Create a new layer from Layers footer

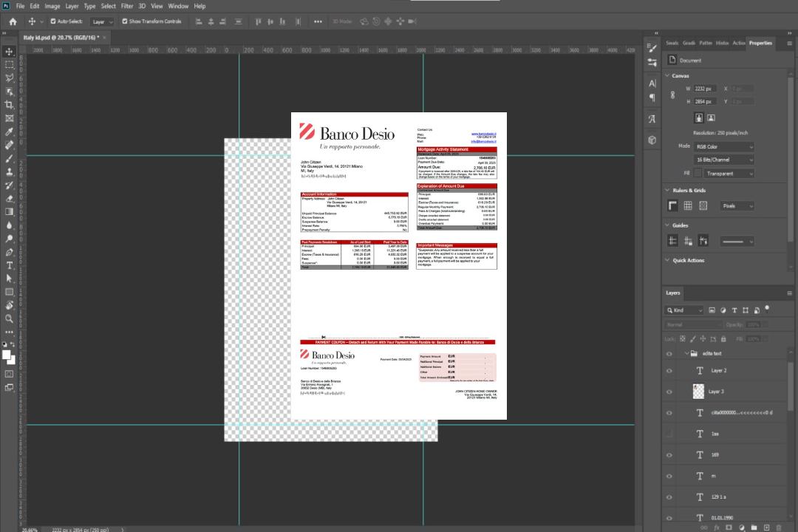(766, 527)
